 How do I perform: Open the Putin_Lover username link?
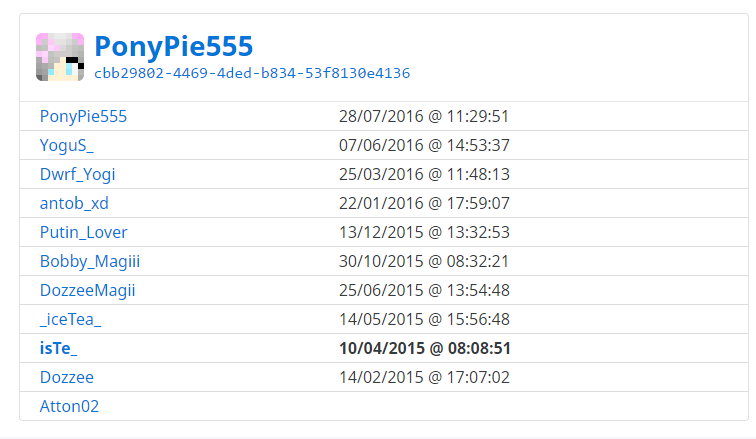pyautogui.click(x=83, y=232)
